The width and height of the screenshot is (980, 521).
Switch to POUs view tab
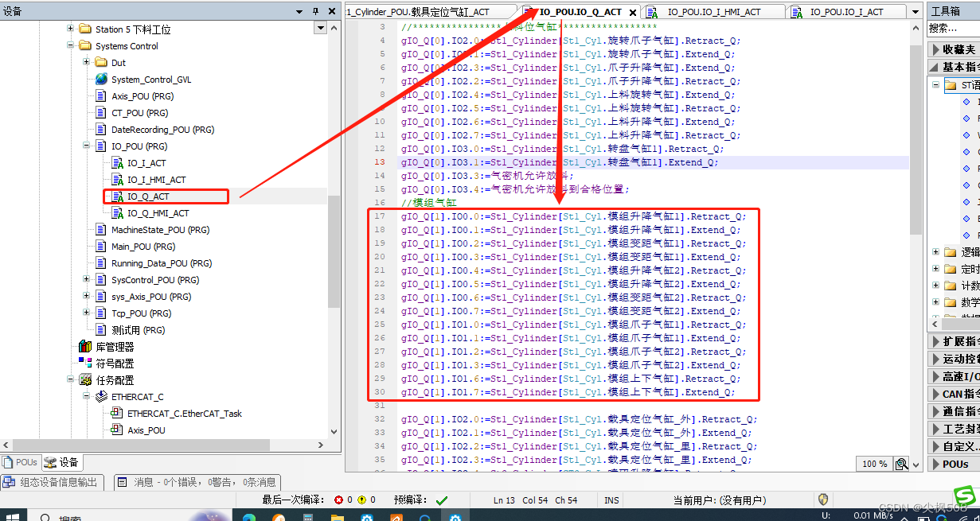(x=20, y=462)
